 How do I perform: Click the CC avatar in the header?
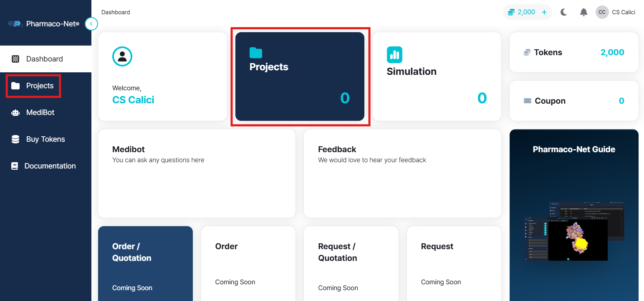click(602, 12)
